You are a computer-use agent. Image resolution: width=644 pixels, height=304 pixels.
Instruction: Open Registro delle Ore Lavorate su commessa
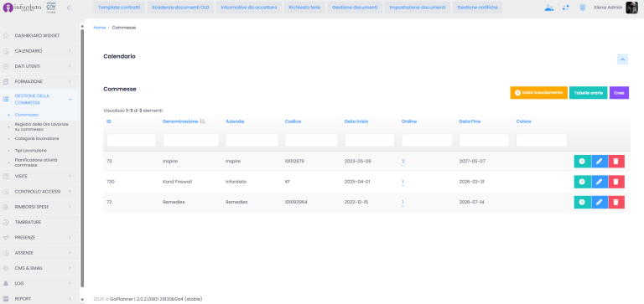[41, 126]
